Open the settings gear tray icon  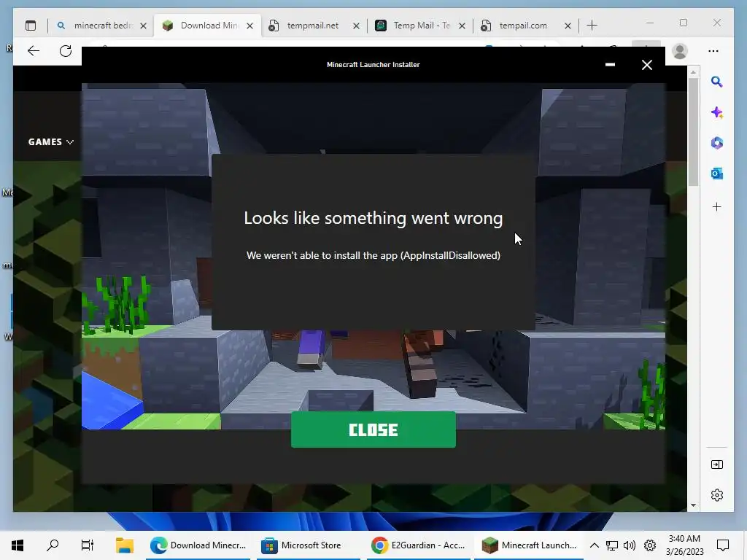tap(650, 545)
